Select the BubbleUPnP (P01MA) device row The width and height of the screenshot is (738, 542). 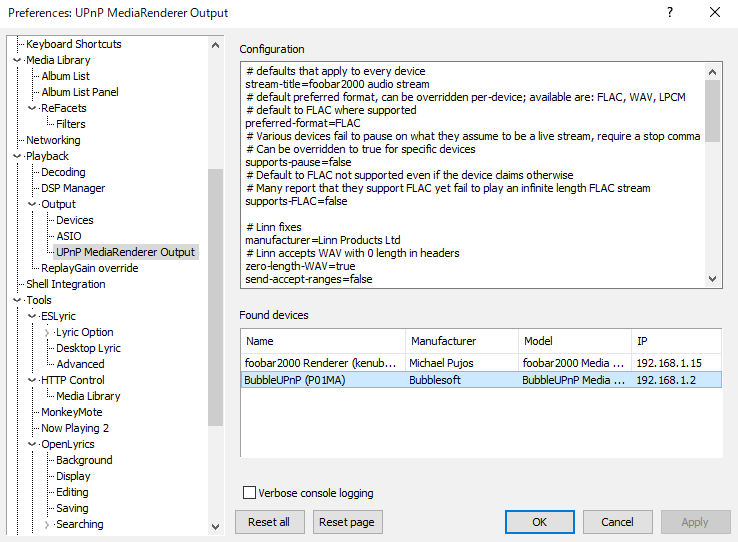(x=481, y=380)
